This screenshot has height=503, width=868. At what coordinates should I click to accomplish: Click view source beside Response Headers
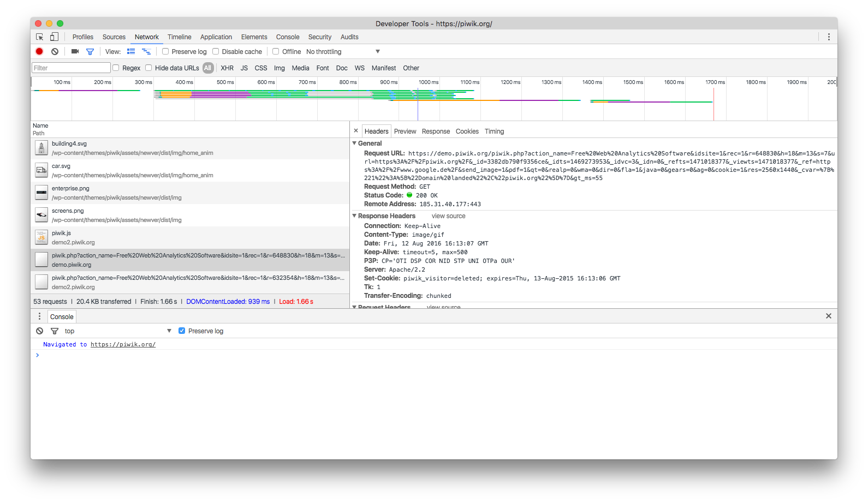tap(448, 216)
